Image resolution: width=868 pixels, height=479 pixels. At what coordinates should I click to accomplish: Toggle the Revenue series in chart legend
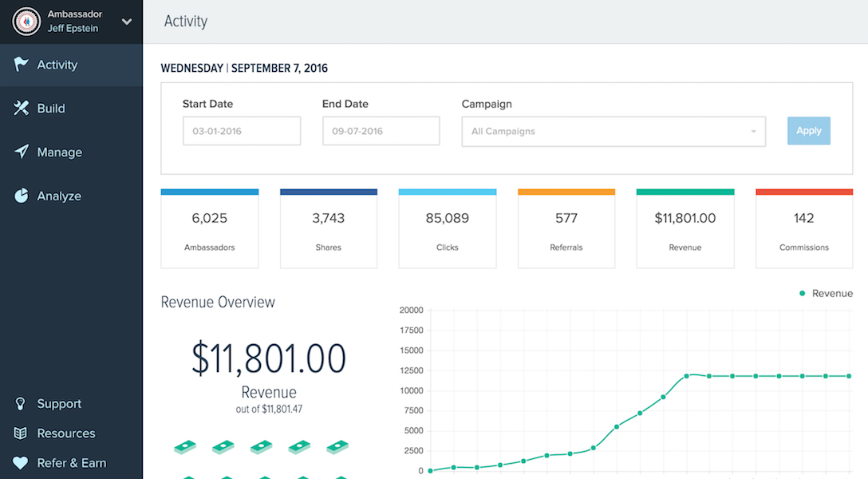point(826,294)
